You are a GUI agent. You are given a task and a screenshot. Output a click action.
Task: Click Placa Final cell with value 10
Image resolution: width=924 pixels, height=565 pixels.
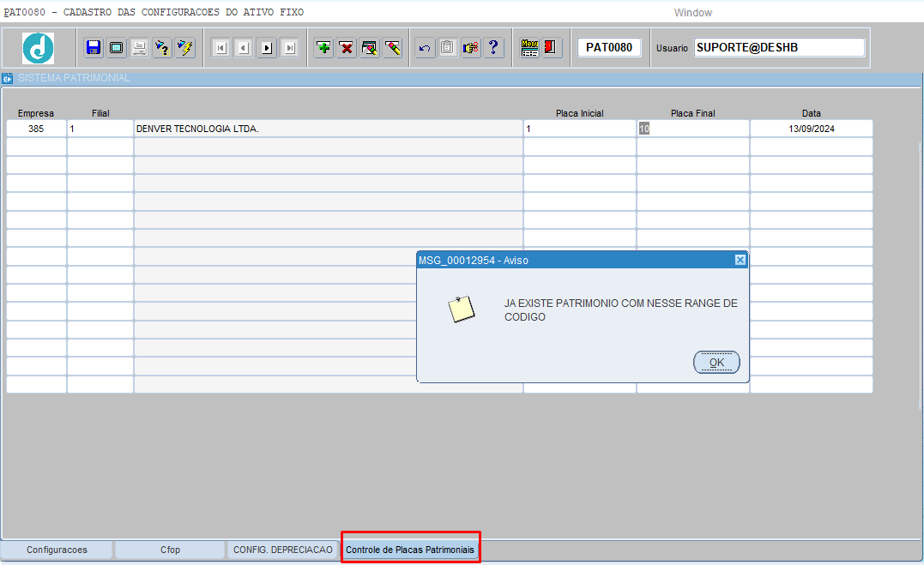coord(693,129)
